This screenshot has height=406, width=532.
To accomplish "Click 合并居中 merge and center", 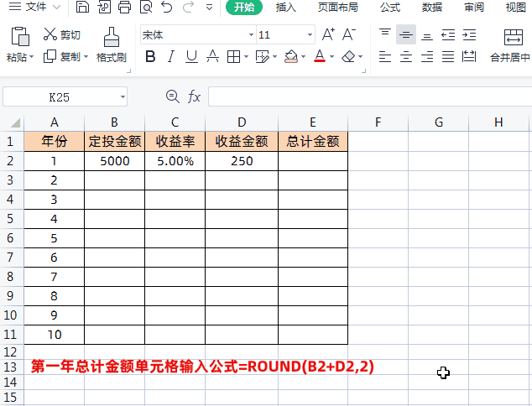I will coord(510,46).
